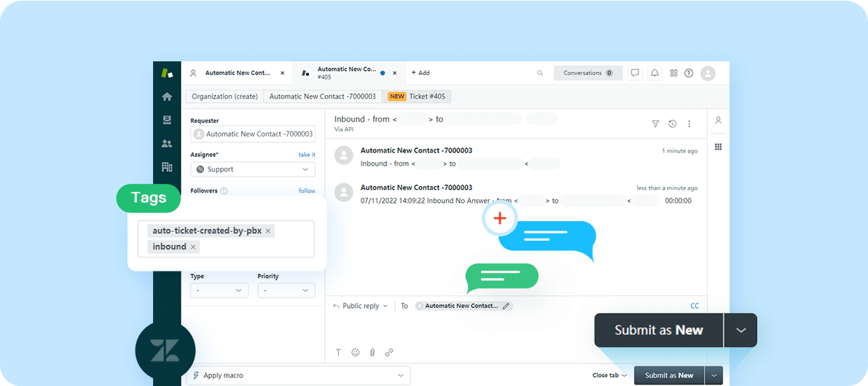This screenshot has height=386, width=868.
Task: Click the text formatting T icon
Action: point(338,352)
